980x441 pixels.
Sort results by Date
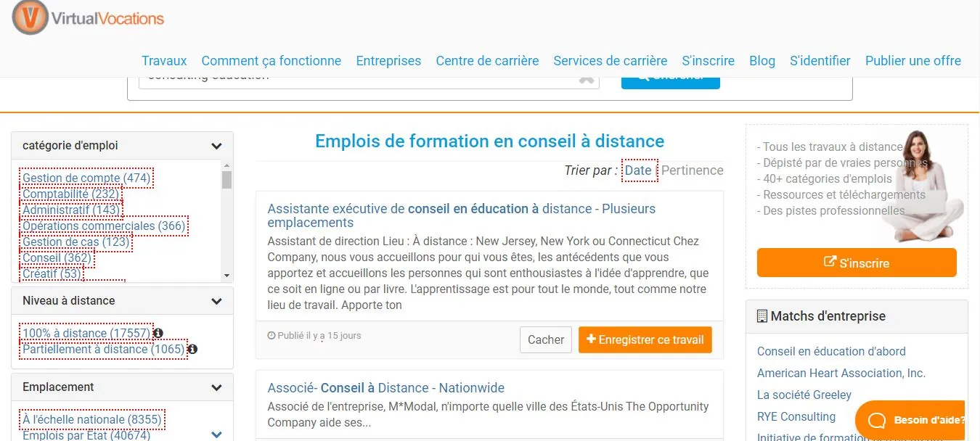click(x=639, y=170)
